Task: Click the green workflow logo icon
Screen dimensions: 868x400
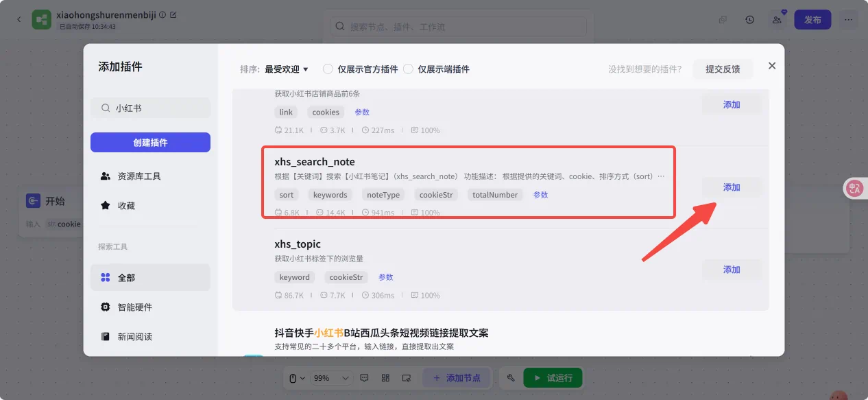Action: (x=42, y=20)
